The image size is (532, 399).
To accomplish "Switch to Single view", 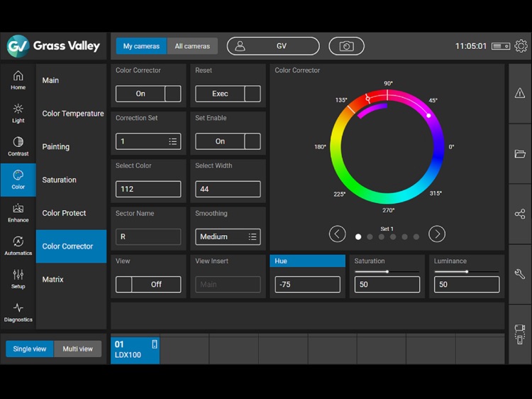I will pos(30,349).
